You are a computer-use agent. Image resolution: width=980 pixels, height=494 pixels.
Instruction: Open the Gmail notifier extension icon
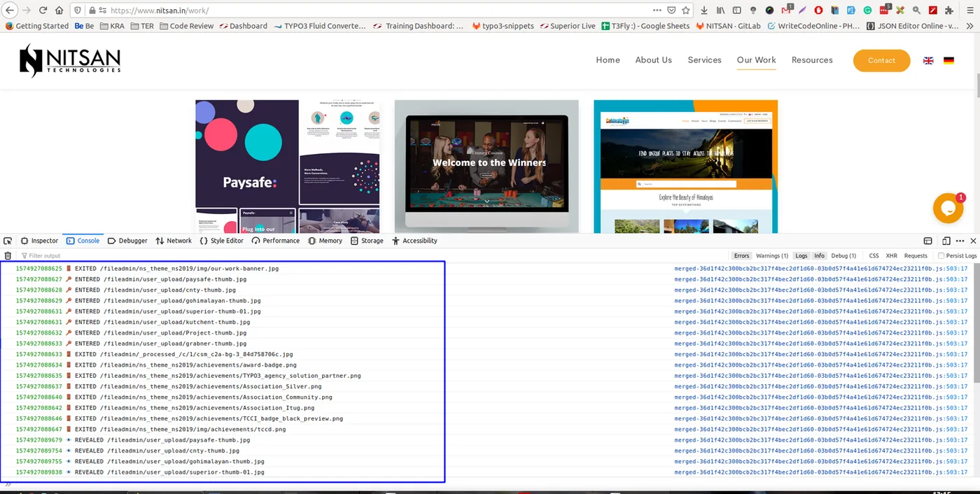[x=785, y=10]
